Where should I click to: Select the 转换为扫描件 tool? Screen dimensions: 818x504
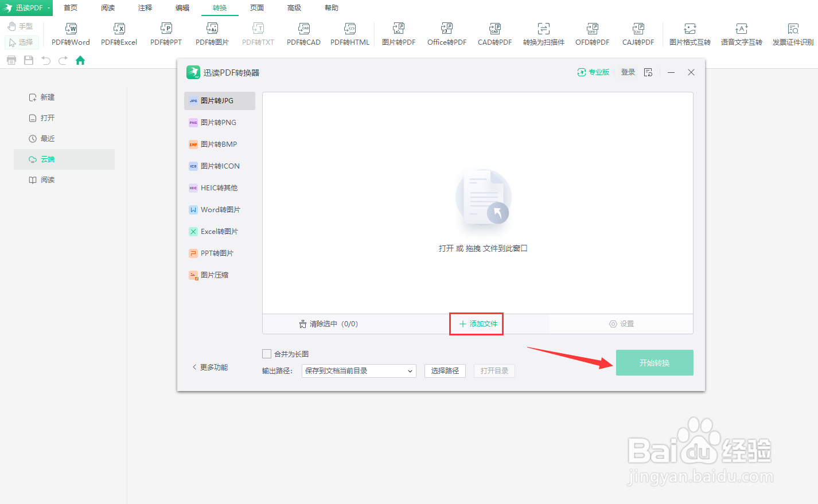(544, 34)
